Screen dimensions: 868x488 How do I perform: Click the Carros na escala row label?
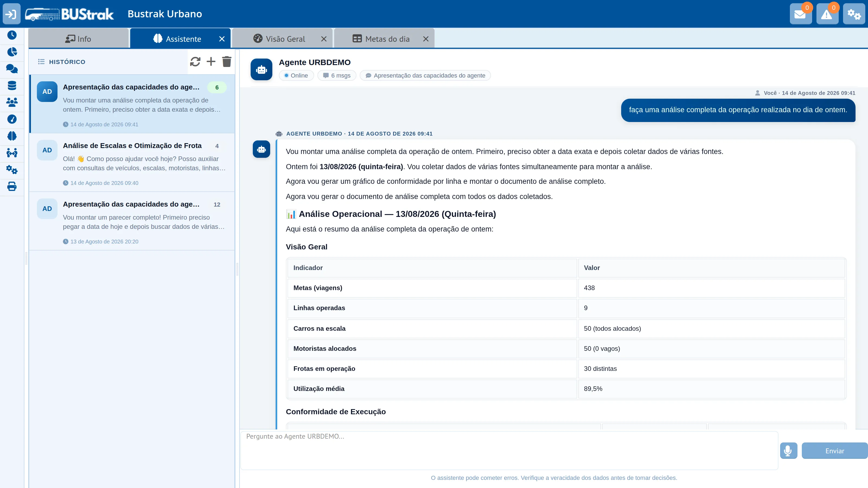tap(320, 328)
